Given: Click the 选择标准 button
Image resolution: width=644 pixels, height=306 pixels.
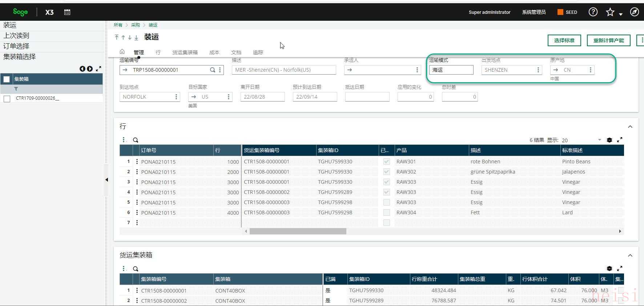Looking at the screenshot, I should [x=564, y=40].
